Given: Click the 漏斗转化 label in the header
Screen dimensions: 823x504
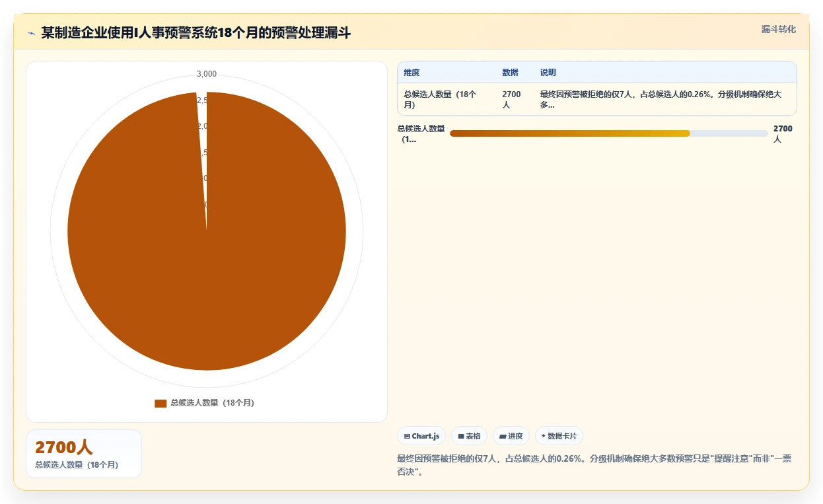Looking at the screenshot, I should [x=778, y=30].
